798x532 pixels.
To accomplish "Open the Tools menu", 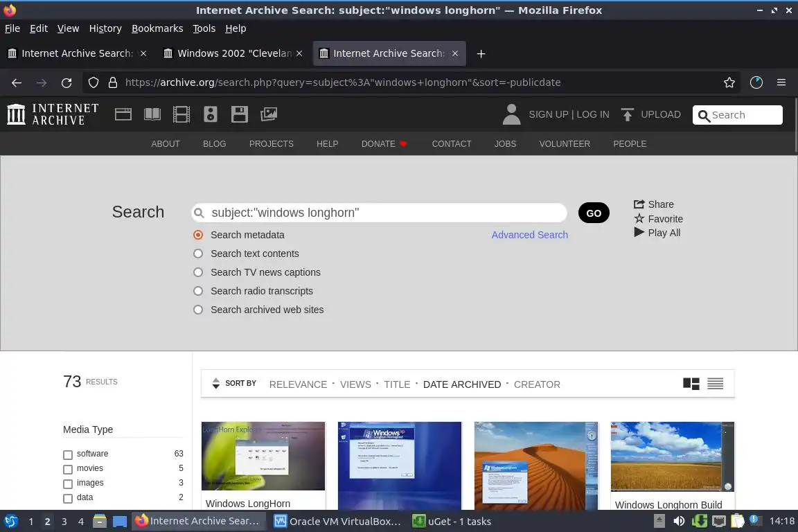I will coord(204,28).
